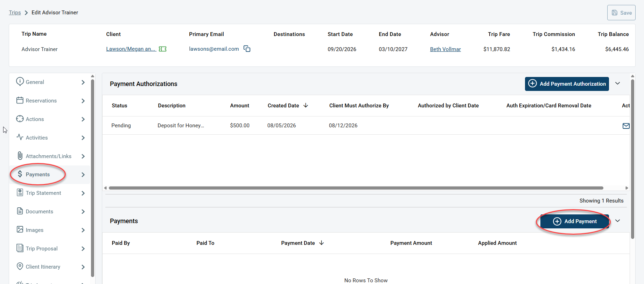Click the breadcrumb separator chevron after Trips
Screen dimensions: 644x284
click(x=26, y=13)
